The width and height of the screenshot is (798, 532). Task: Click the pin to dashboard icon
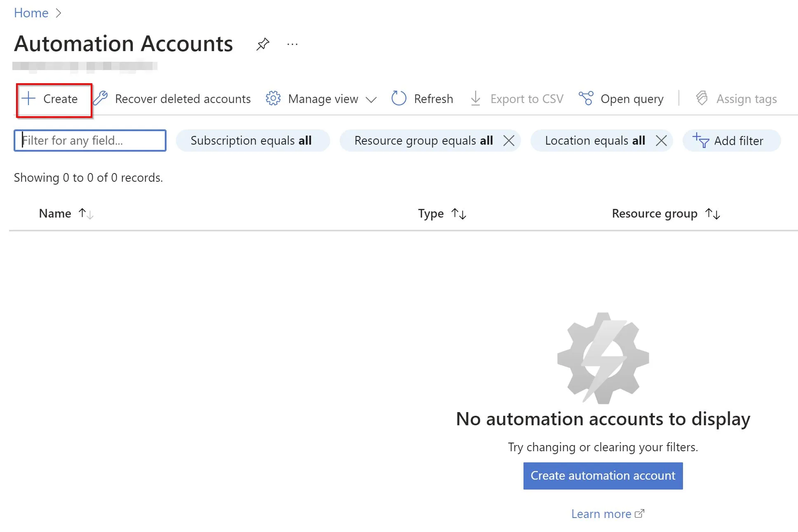[263, 44]
